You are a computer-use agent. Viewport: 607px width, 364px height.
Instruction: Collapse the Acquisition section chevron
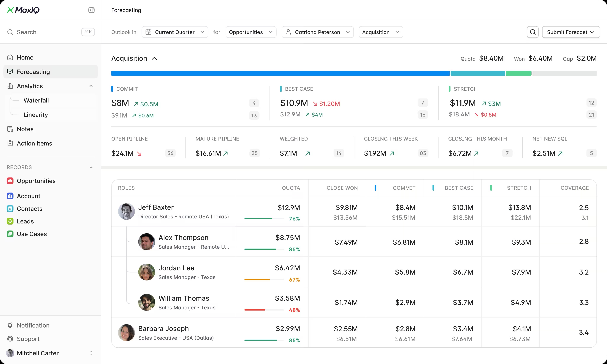[x=154, y=58]
